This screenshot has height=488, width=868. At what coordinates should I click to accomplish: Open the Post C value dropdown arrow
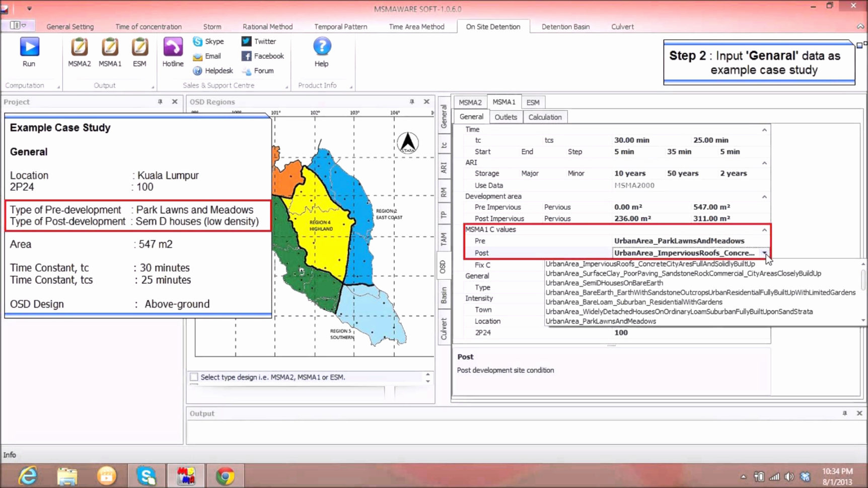(764, 253)
